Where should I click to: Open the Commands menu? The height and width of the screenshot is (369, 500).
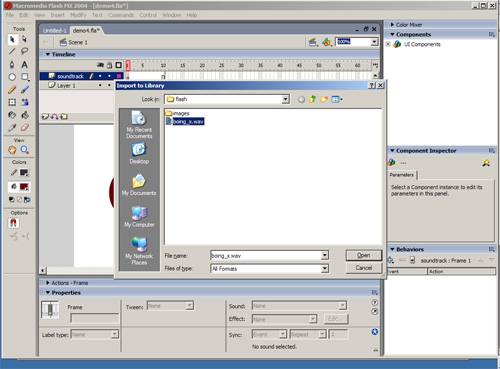tap(121, 15)
